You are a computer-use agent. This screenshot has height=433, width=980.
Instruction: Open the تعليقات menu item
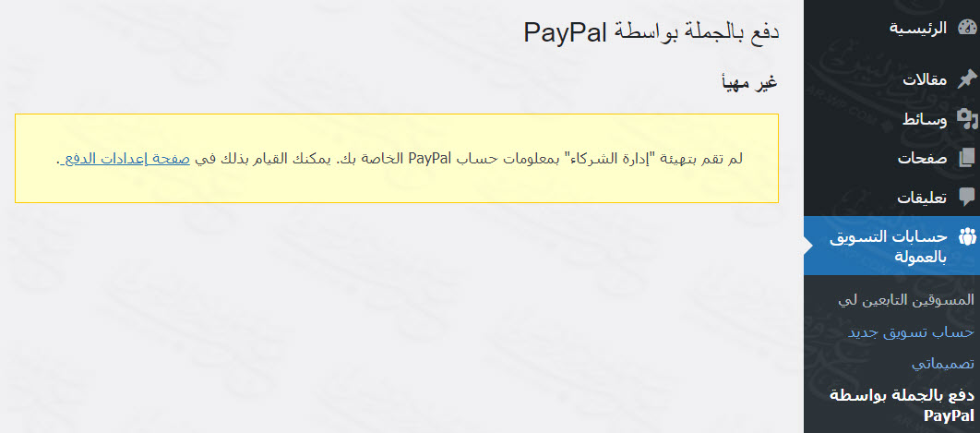[922, 198]
